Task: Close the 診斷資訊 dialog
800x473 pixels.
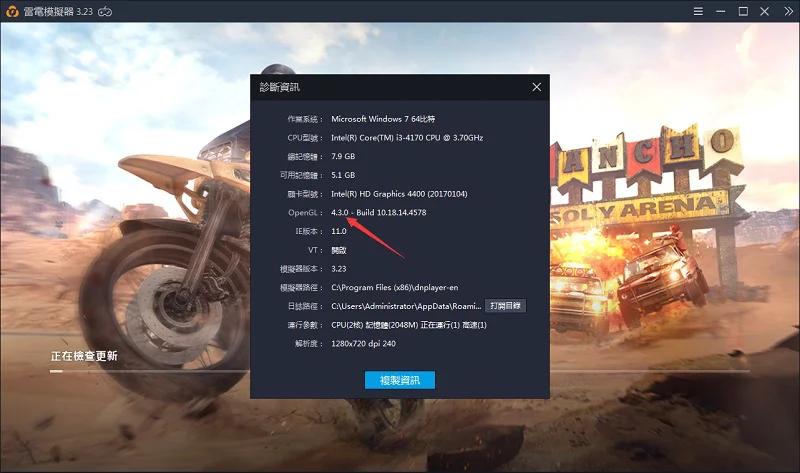Action: click(537, 87)
